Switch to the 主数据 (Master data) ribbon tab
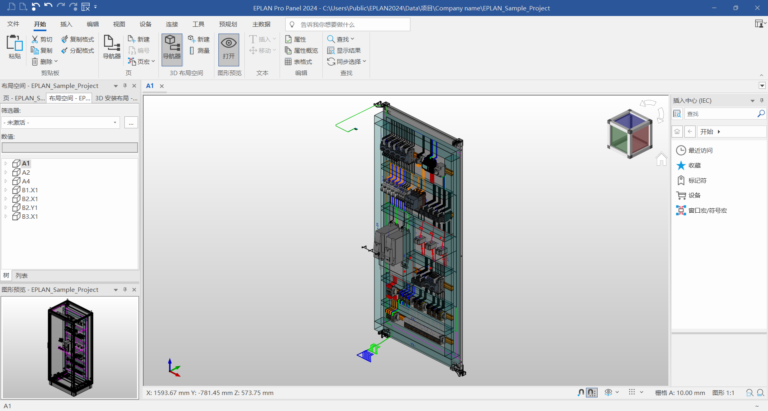The image size is (768, 411). tap(261, 24)
